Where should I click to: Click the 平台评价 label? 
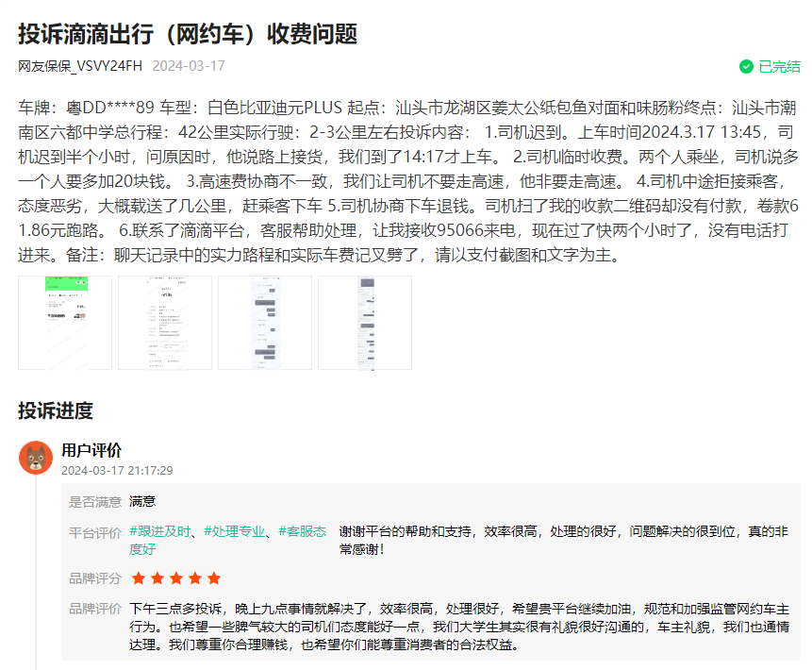coord(95,532)
